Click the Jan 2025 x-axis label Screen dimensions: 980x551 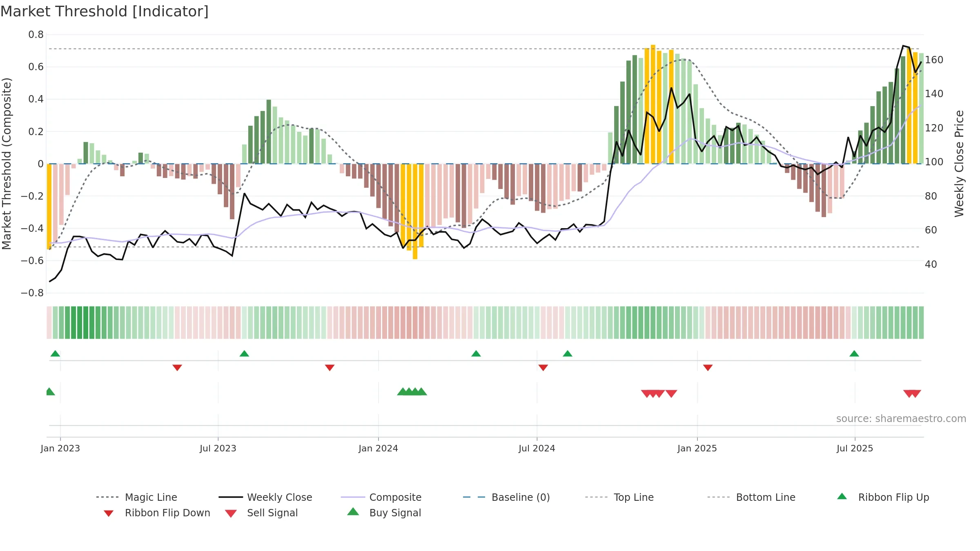point(697,448)
